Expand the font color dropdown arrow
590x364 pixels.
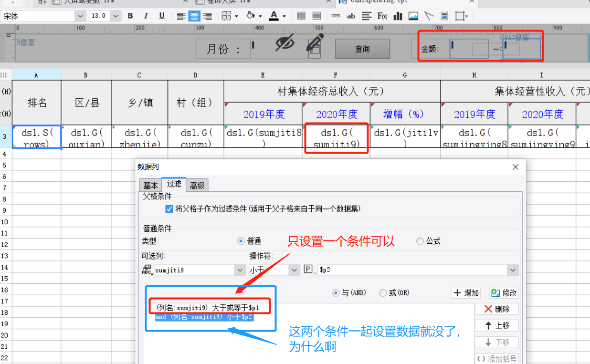[x=284, y=16]
